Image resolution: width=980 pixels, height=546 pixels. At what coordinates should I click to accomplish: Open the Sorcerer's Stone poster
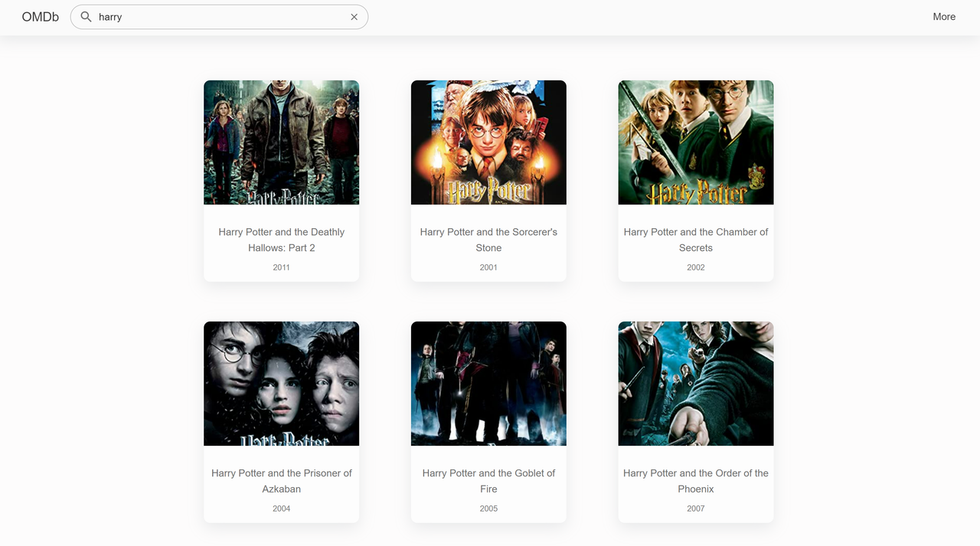point(488,142)
